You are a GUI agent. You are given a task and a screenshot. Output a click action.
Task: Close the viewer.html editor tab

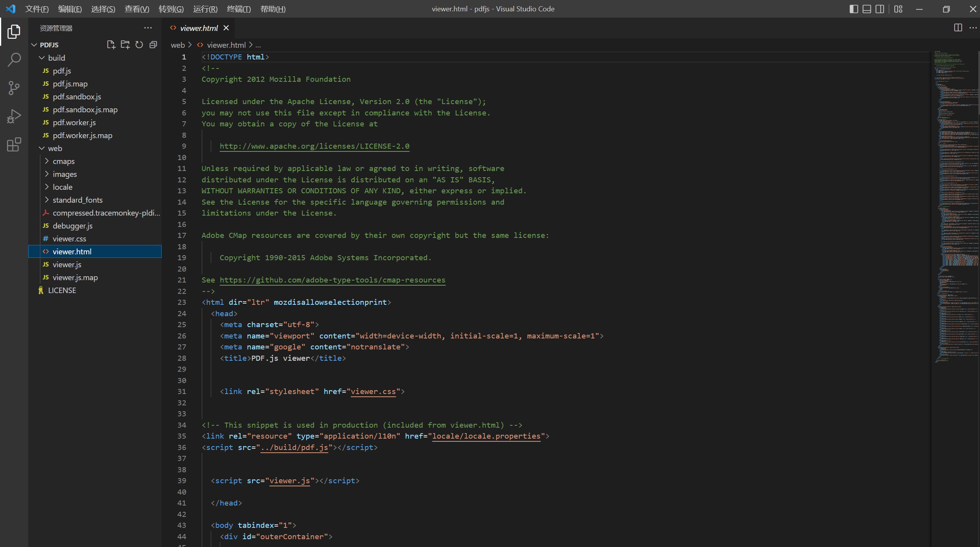(226, 28)
